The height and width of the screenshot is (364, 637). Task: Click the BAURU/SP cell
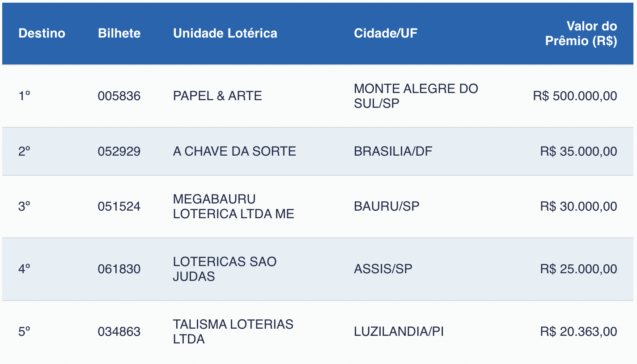pyautogui.click(x=386, y=206)
